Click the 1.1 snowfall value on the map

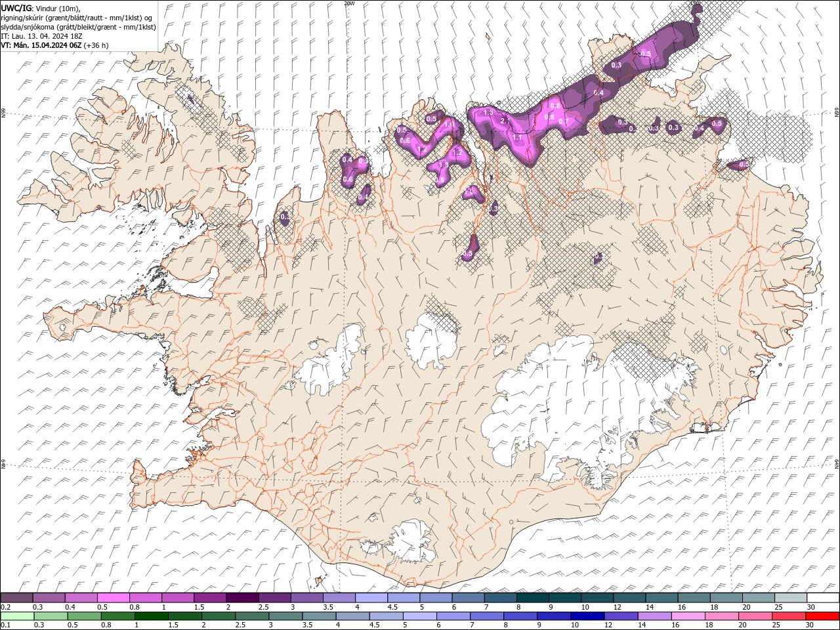click(x=517, y=138)
